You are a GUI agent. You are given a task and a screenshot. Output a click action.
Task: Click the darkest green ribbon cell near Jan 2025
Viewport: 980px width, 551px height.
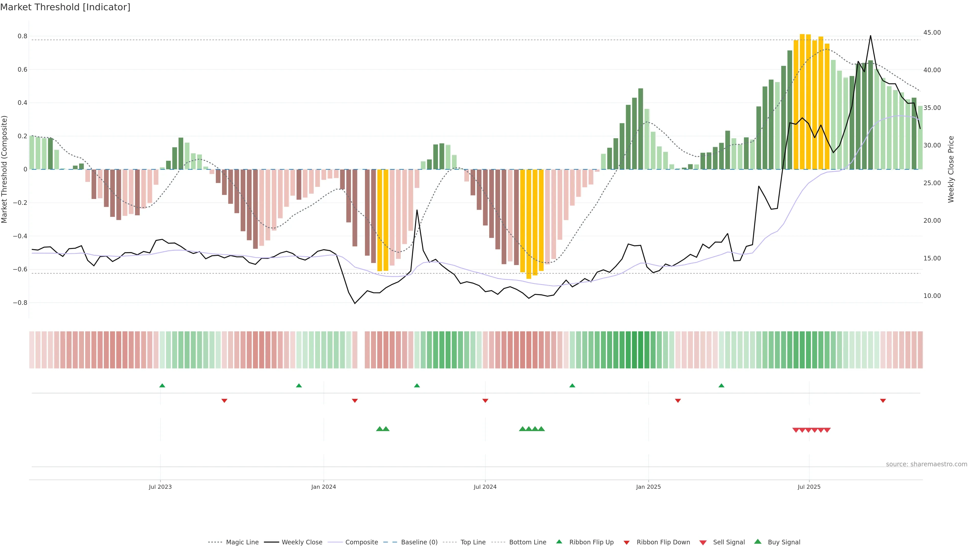click(x=640, y=350)
